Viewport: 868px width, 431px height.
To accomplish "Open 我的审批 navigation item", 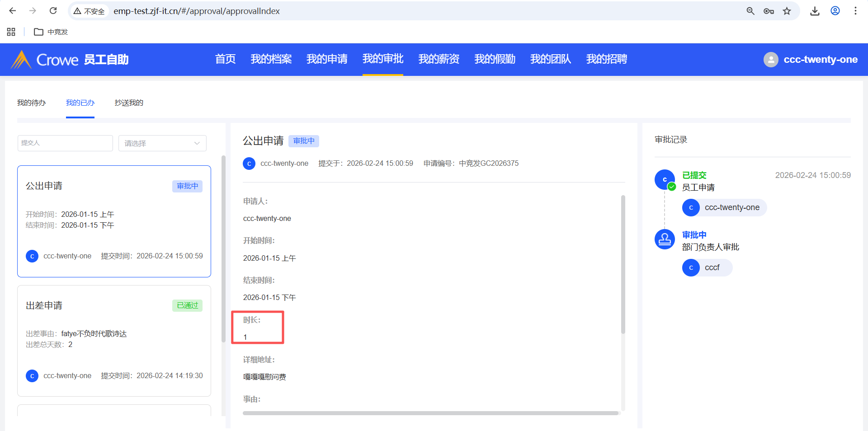I will (x=383, y=59).
